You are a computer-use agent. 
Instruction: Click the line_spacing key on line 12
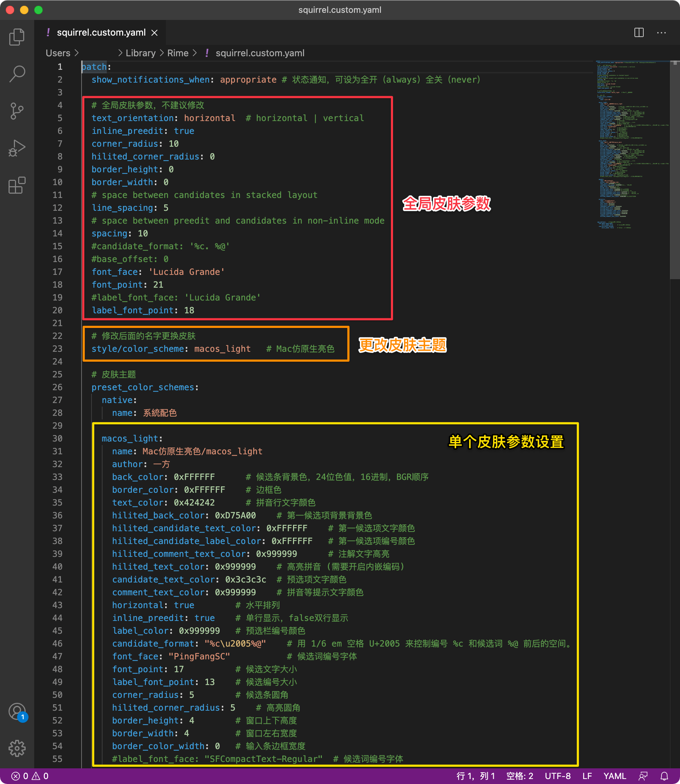click(122, 208)
